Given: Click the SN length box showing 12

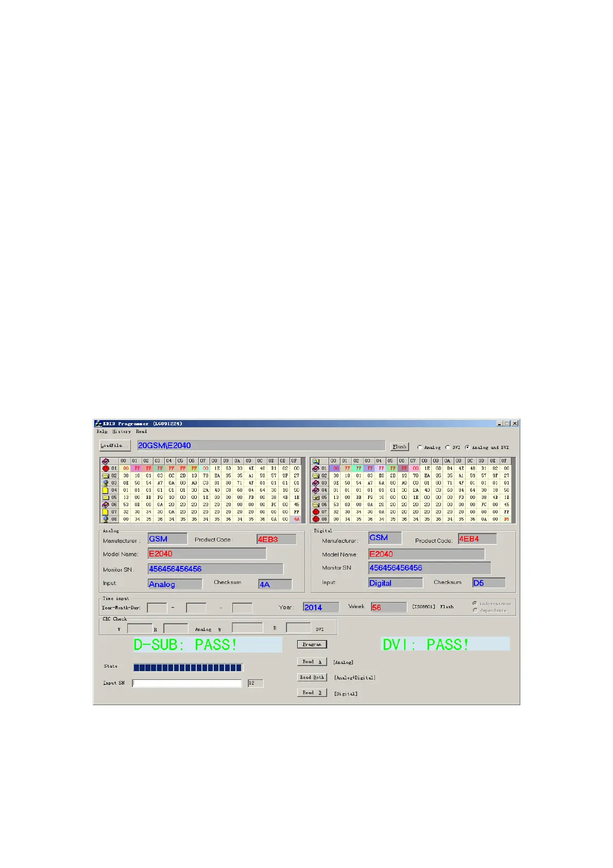Looking at the screenshot, I should [x=256, y=683].
